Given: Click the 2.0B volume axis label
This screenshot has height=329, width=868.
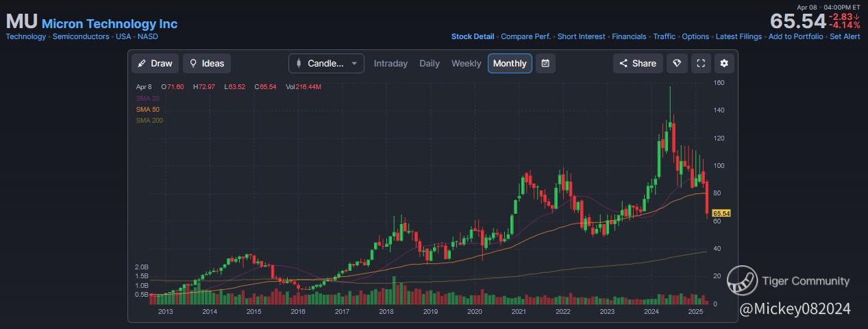Looking at the screenshot, I should [142, 267].
